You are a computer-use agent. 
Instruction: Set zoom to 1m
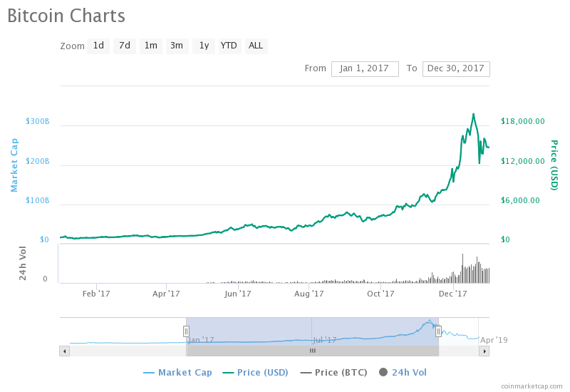pyautogui.click(x=151, y=46)
